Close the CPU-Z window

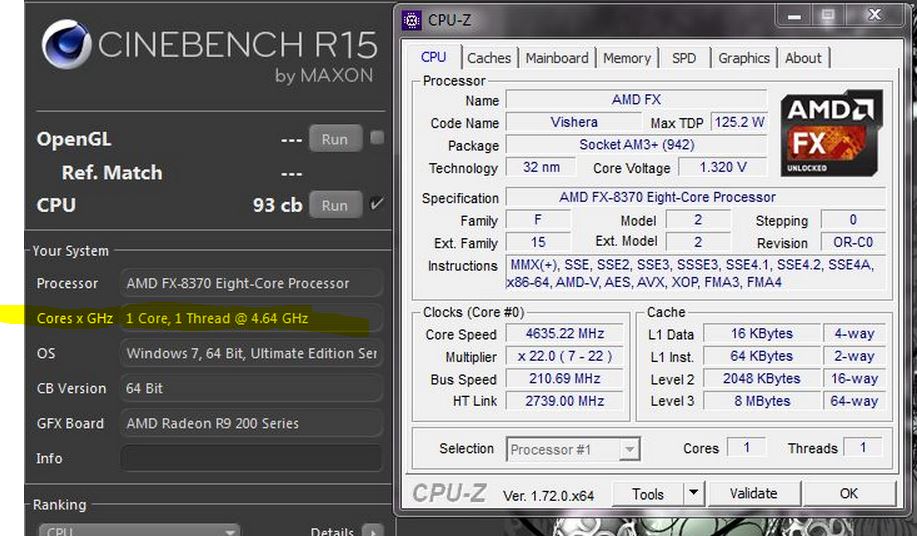(874, 15)
